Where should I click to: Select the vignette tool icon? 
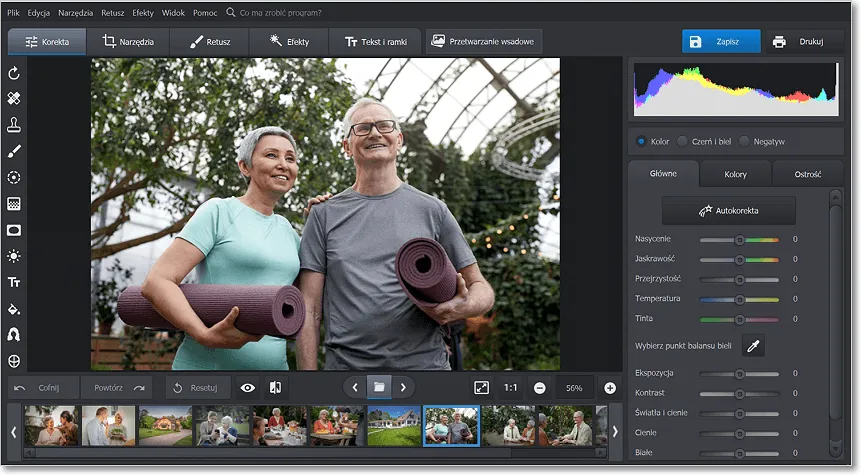coord(14,230)
